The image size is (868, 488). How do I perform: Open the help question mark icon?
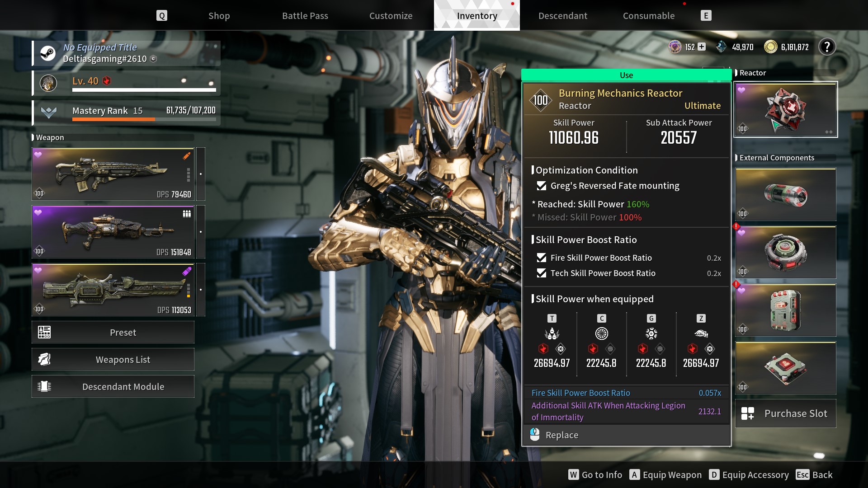click(x=827, y=47)
